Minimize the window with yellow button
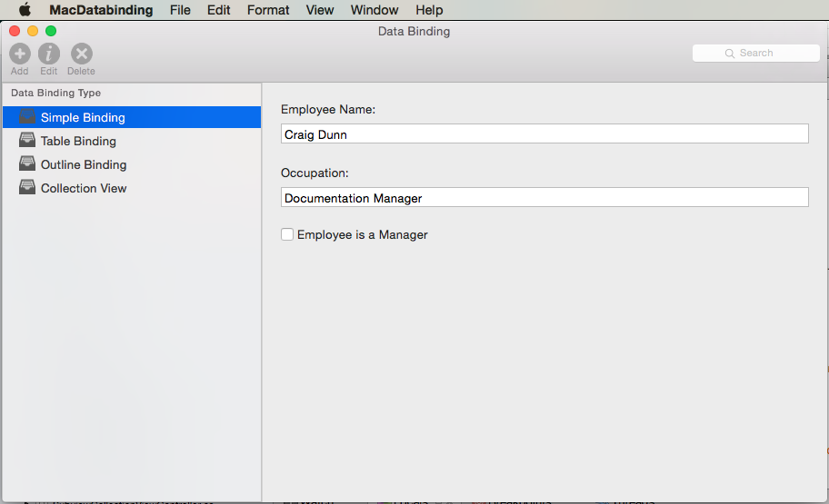The width and height of the screenshot is (829, 504). (33, 31)
